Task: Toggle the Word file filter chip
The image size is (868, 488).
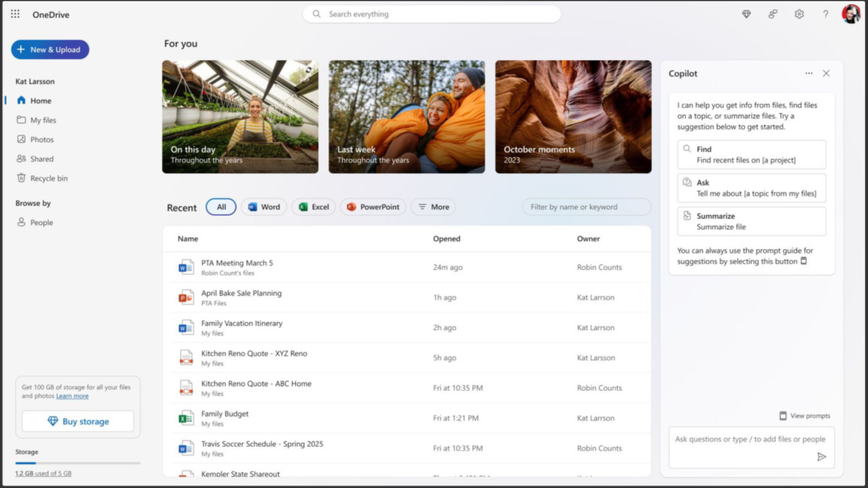Action: (x=264, y=206)
